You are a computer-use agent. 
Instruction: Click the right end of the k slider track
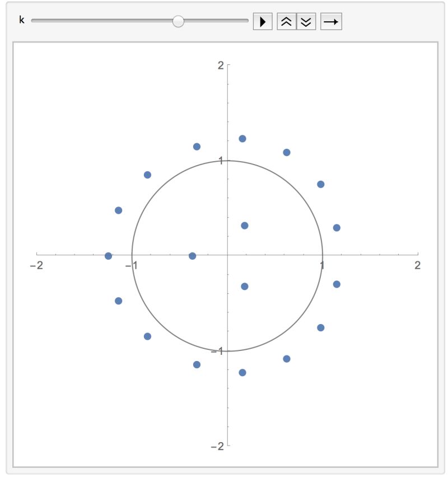click(x=245, y=22)
